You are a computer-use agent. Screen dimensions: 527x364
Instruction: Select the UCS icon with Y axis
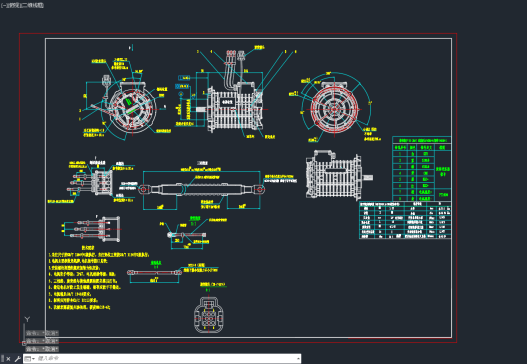[x=26, y=331]
